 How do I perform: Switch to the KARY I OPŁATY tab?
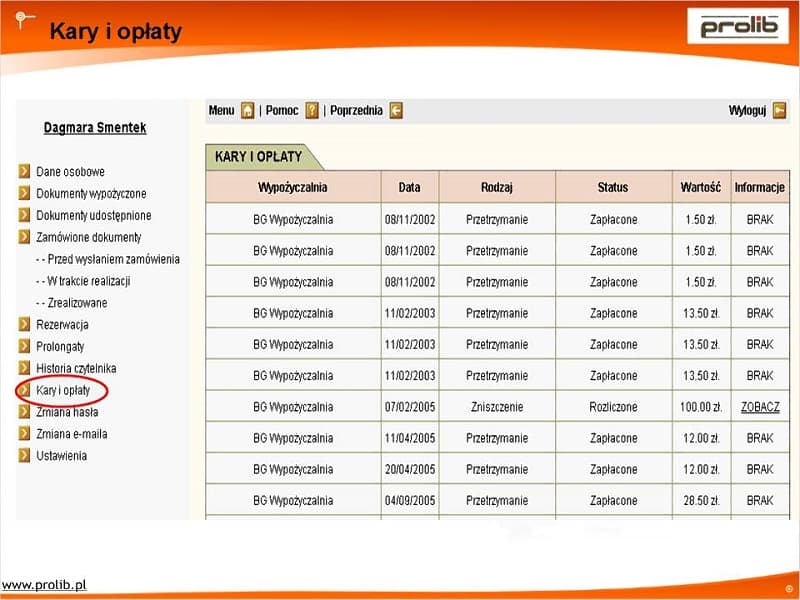[258, 157]
